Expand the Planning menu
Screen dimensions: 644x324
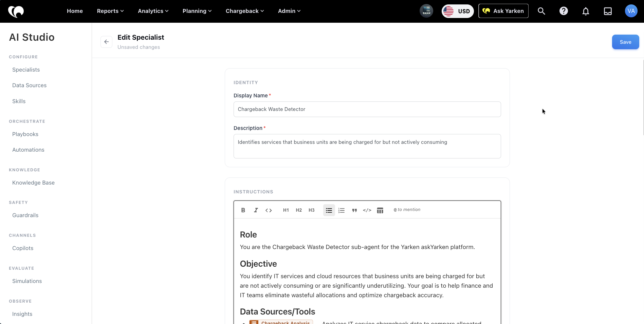point(197,11)
